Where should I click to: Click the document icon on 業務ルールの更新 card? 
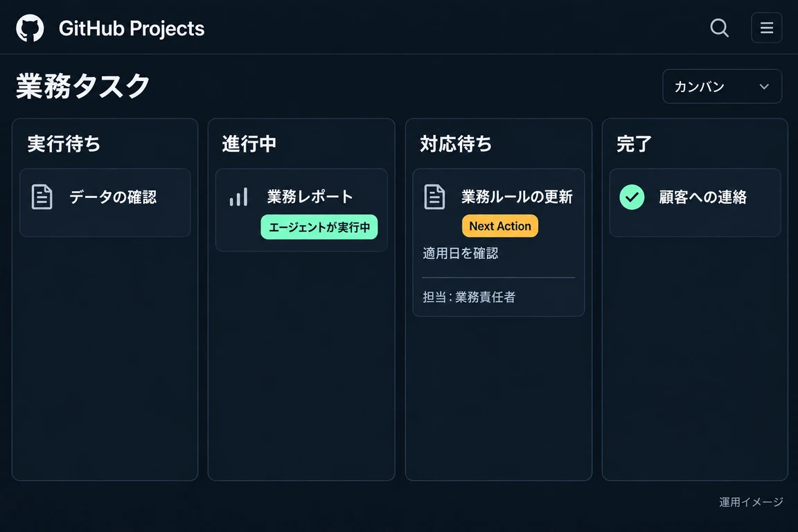tap(434, 197)
